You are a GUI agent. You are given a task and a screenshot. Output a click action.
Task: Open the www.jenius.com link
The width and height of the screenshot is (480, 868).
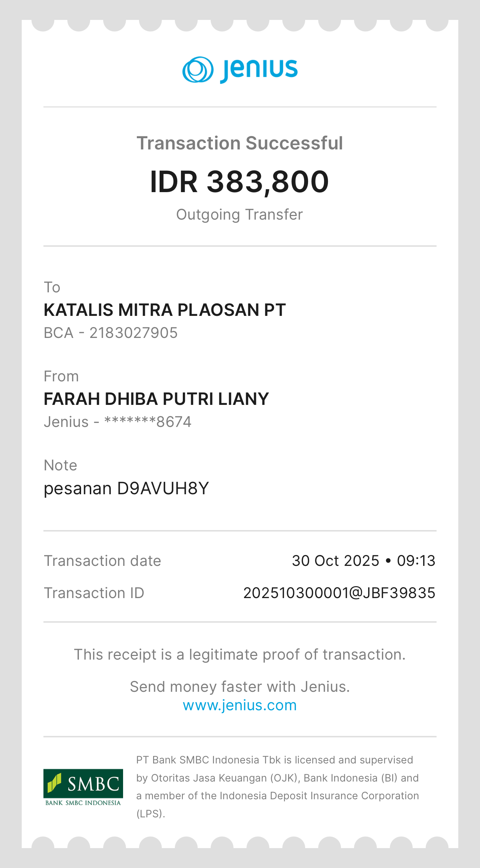click(240, 705)
